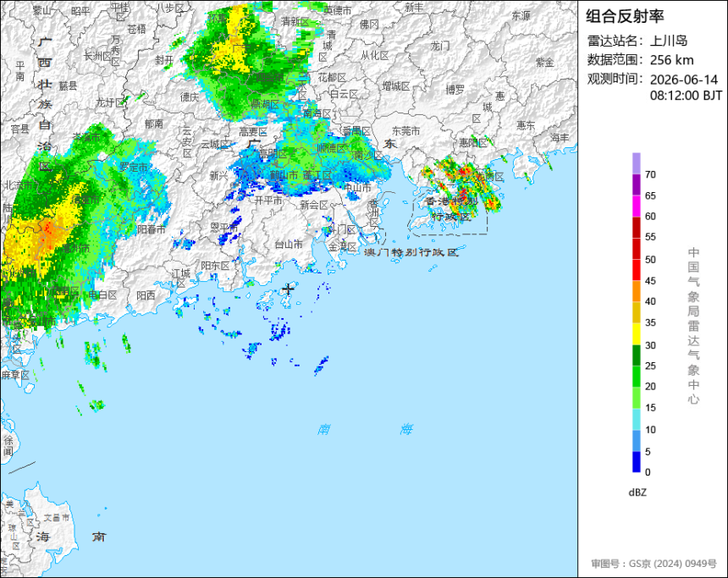Screen dimensions: 728x578
Task: Click the 龙门 map label
Action: click(440, 46)
